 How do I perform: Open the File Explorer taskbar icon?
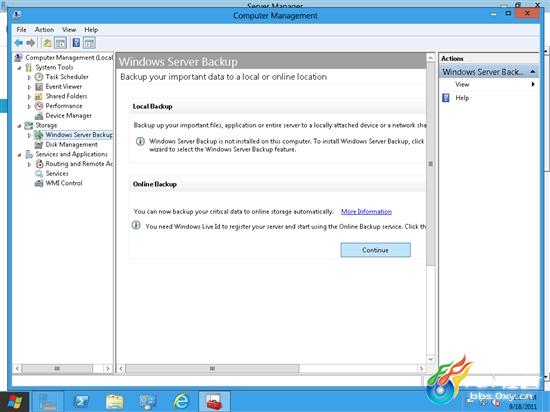tap(114, 402)
